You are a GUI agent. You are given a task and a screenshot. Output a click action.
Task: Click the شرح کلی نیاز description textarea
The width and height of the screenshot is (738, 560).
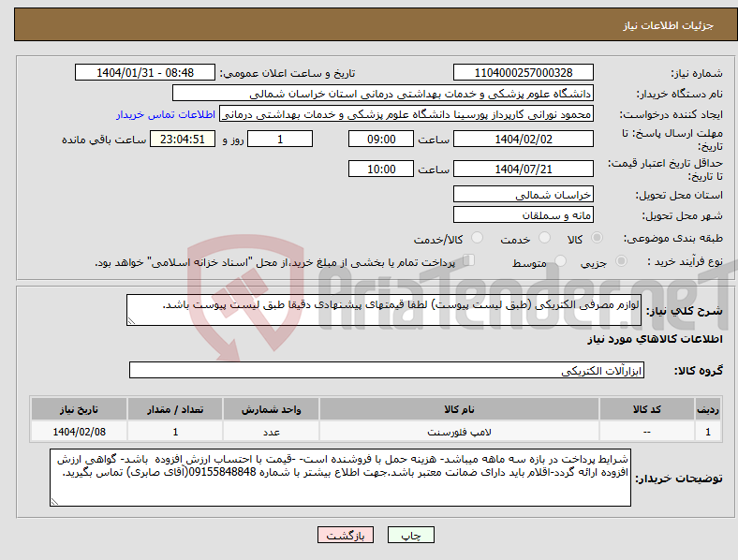coord(384,310)
